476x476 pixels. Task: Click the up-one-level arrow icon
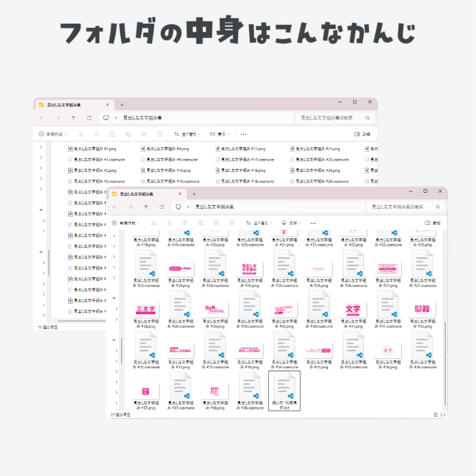point(146,207)
